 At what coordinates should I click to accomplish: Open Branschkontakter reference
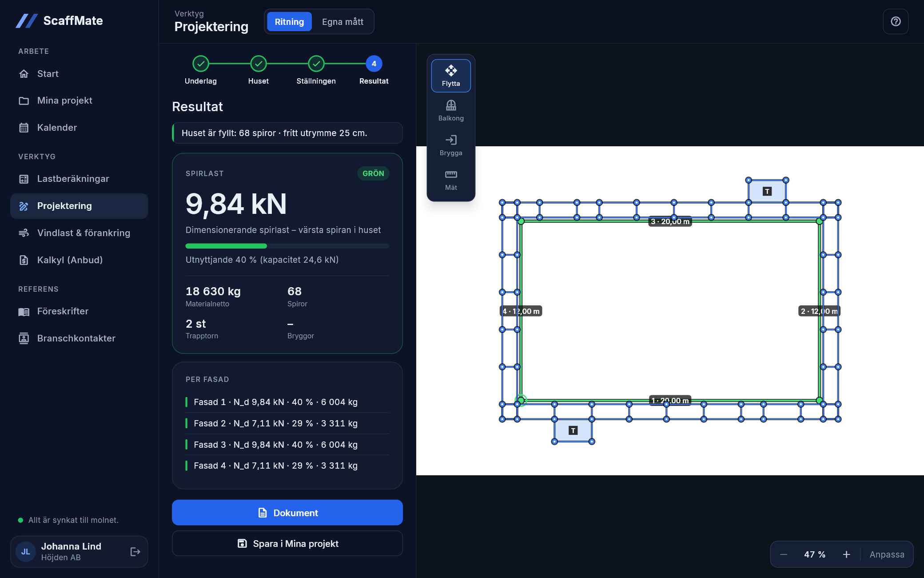click(x=79, y=338)
